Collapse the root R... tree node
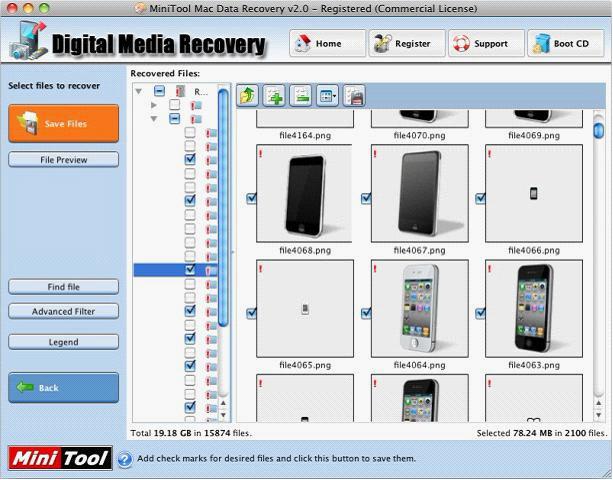This screenshot has width=613, height=480. [138, 91]
